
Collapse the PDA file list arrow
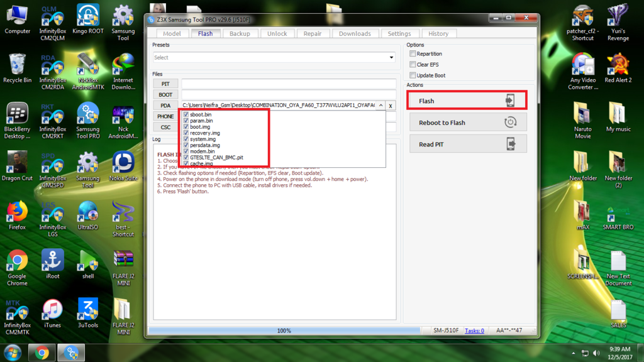coord(380,106)
